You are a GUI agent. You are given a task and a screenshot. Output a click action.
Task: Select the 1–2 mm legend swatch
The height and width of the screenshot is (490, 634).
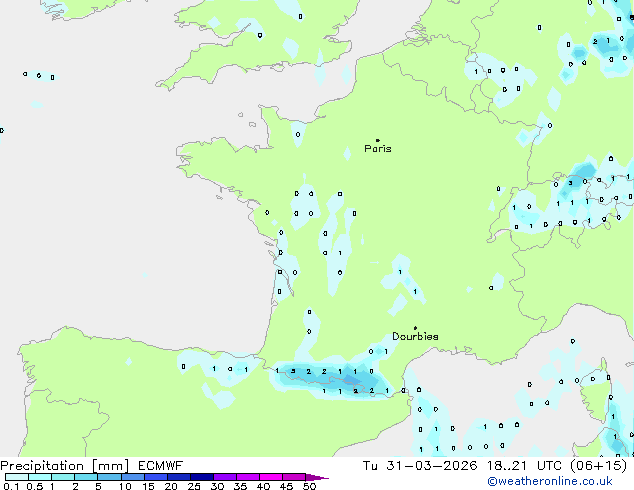pos(63,477)
